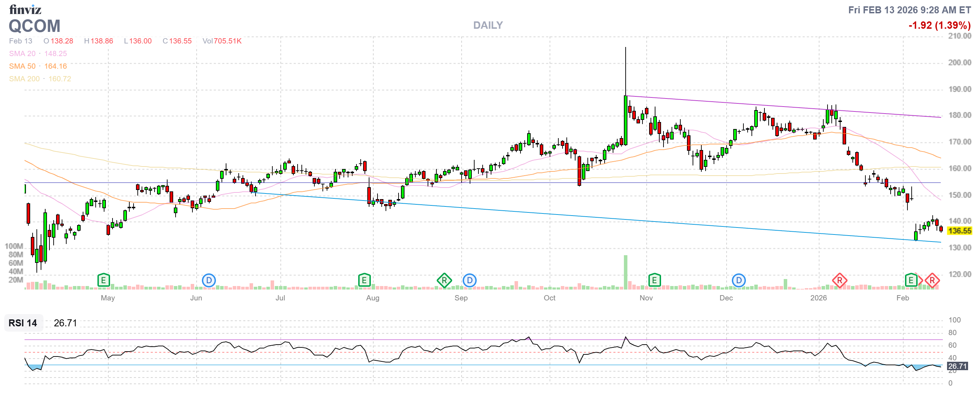Click the dividend marker before Jun
The width and height of the screenshot is (980, 394).
pos(209,281)
